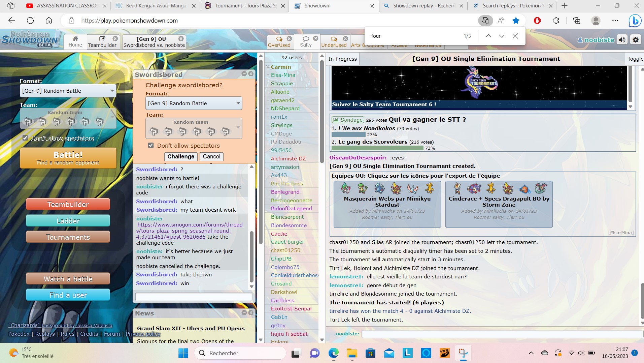Close the Swordisbored chat popup window

251,74
